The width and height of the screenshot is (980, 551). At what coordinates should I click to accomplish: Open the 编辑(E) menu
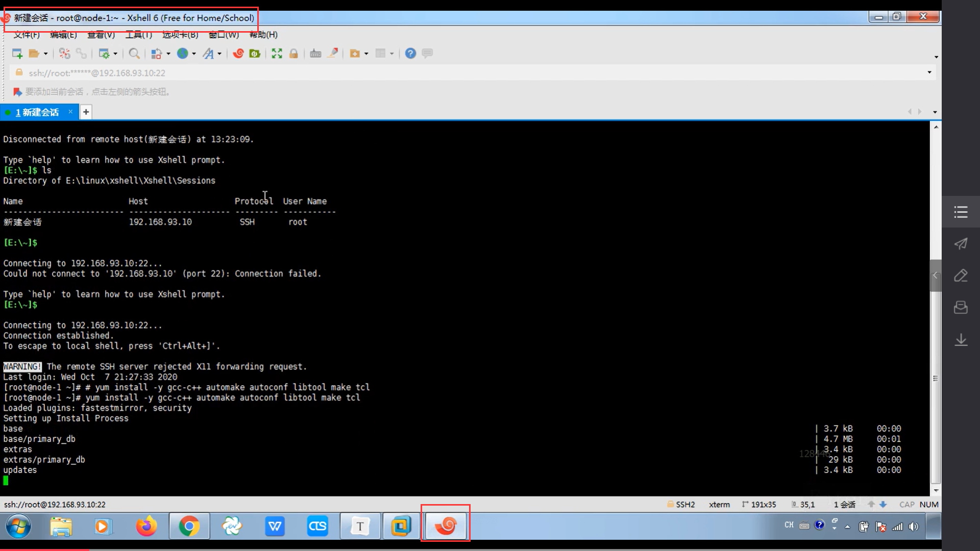point(63,35)
